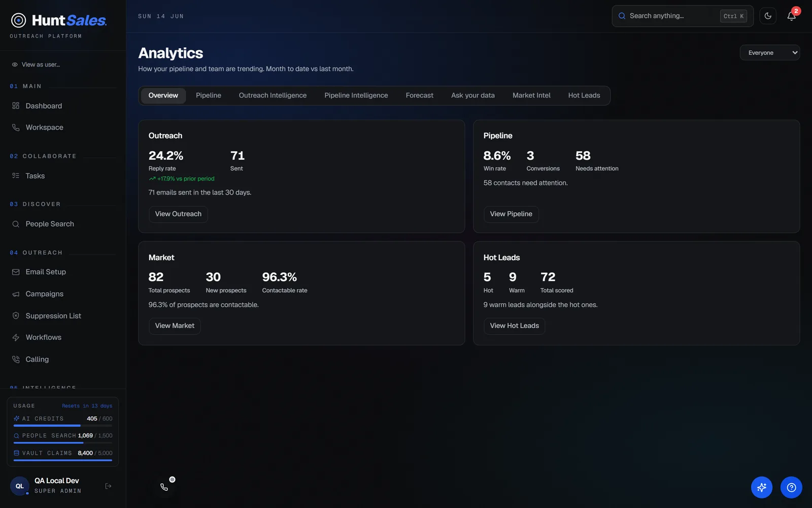Click the Suppression List shield icon
The width and height of the screenshot is (812, 508).
tap(16, 316)
